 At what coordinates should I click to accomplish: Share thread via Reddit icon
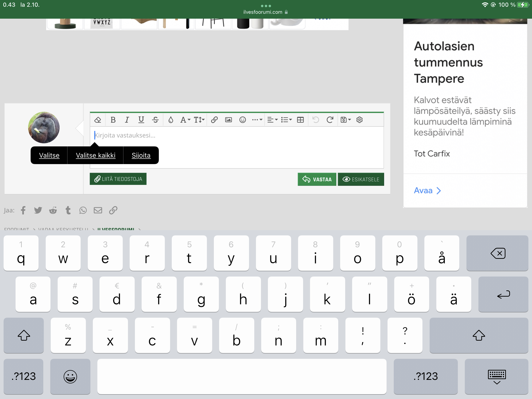pos(53,211)
